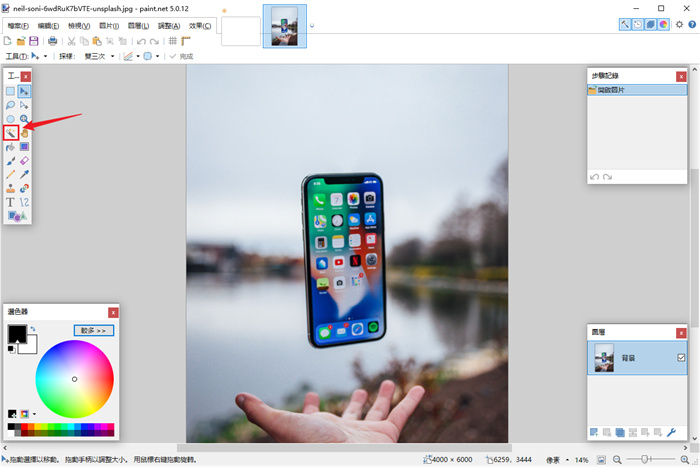Select the Gradient tool

tap(24, 146)
